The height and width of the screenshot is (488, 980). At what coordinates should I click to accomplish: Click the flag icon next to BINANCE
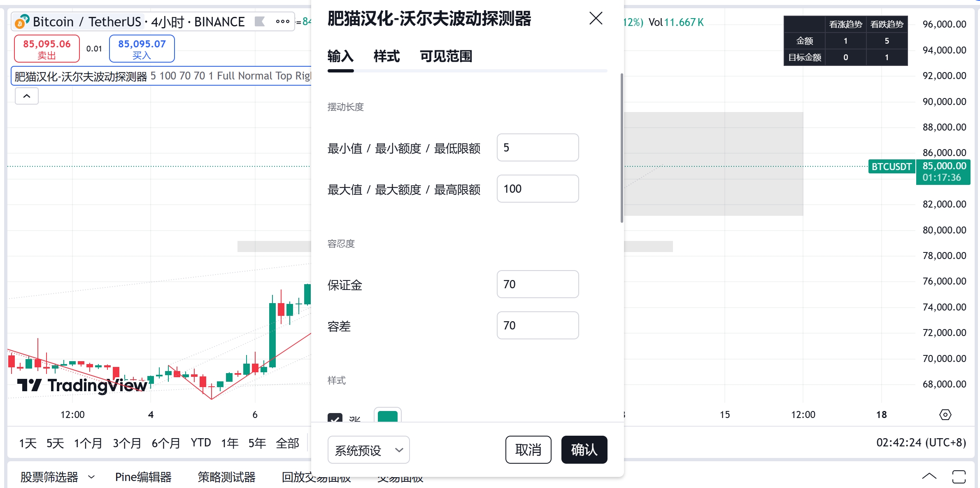click(260, 21)
